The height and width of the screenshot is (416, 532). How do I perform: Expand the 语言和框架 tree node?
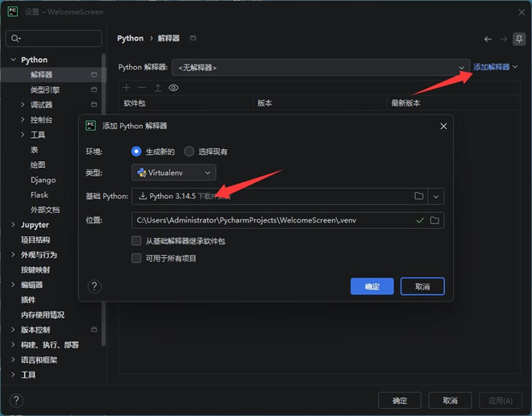13,360
